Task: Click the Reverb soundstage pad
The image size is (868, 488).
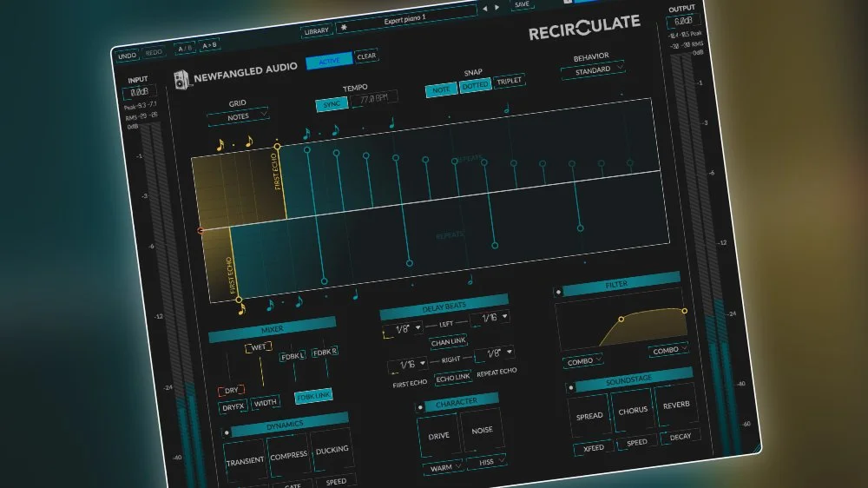Action: click(676, 405)
